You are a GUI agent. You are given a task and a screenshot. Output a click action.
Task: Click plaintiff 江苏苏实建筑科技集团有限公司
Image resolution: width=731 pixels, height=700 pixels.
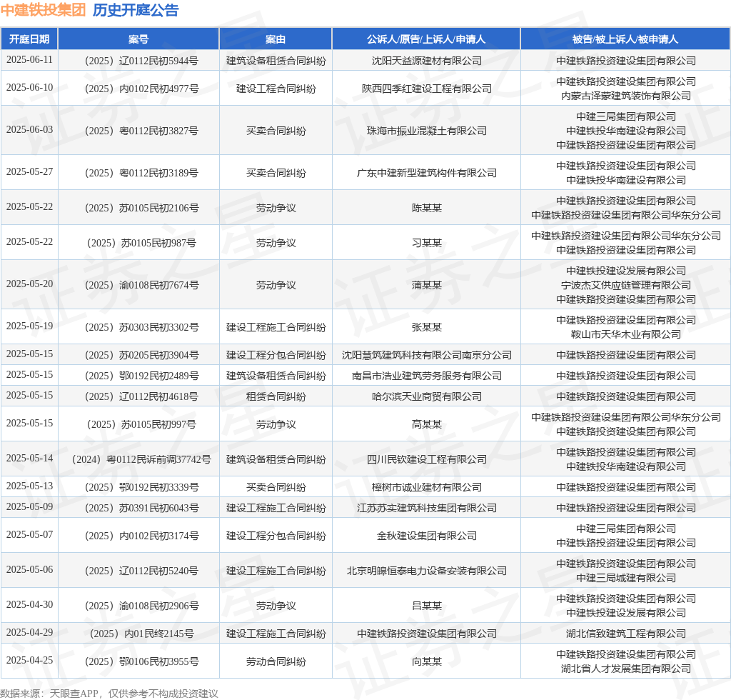[x=427, y=508]
